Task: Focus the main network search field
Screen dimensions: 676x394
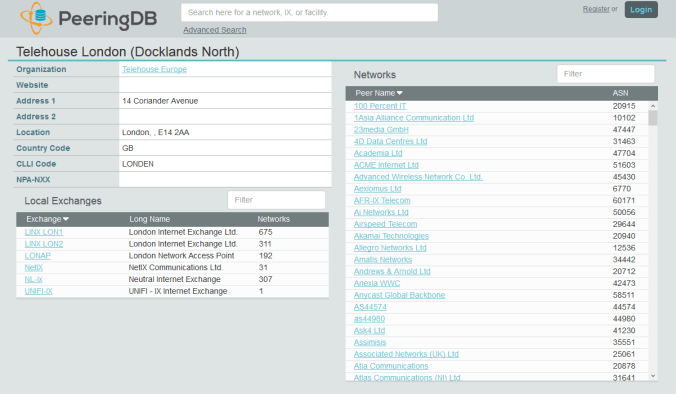Action: click(x=309, y=13)
